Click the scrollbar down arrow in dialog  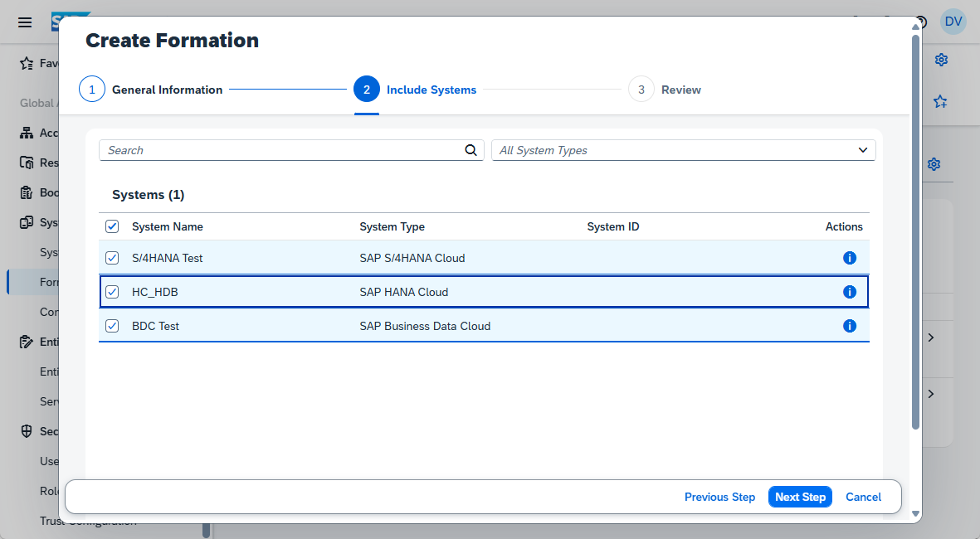915,513
